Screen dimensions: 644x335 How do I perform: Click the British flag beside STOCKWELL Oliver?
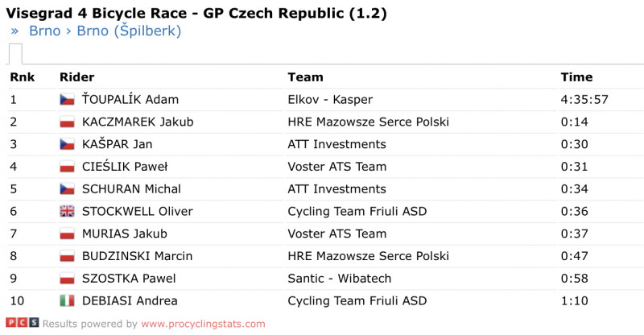pyautogui.click(x=67, y=211)
